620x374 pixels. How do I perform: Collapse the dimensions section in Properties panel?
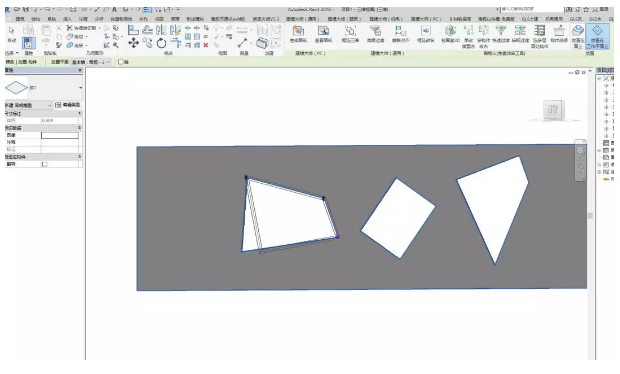pos(80,113)
